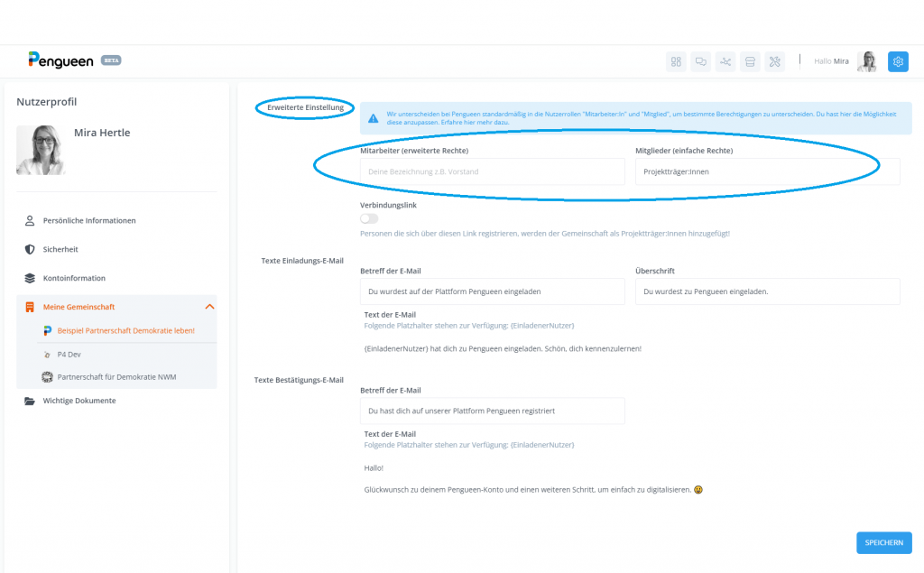Viewport: 924px width, 573px height.
Task: Click the blue warning triangle icon
Action: coord(373,118)
